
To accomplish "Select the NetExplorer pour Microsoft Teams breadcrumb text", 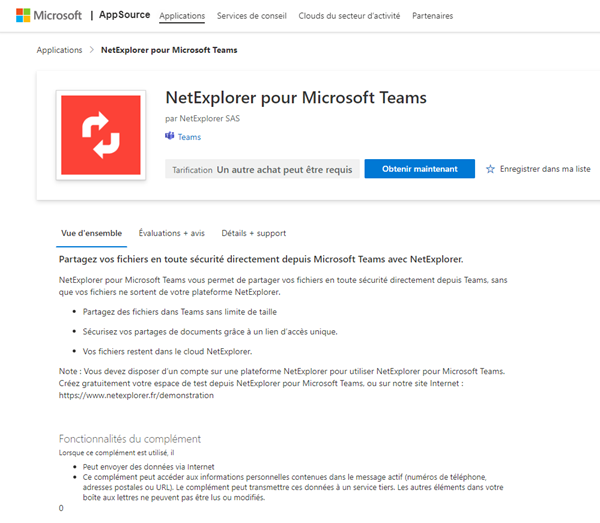I will point(169,50).
